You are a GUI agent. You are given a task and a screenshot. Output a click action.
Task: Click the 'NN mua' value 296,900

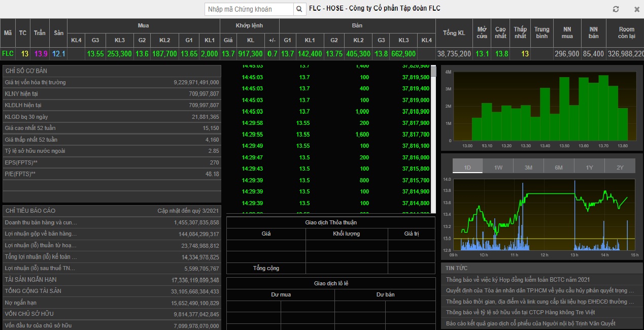(567, 53)
